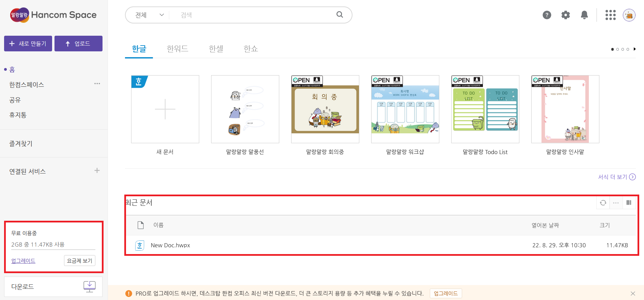Select the first template page dot
The height and width of the screenshot is (300, 644).
click(x=612, y=49)
